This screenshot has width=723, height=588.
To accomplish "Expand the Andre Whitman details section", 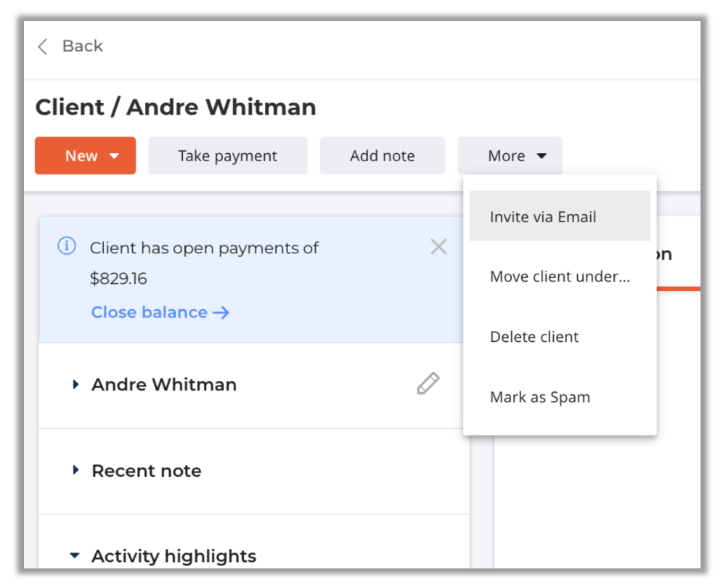I will [x=76, y=385].
